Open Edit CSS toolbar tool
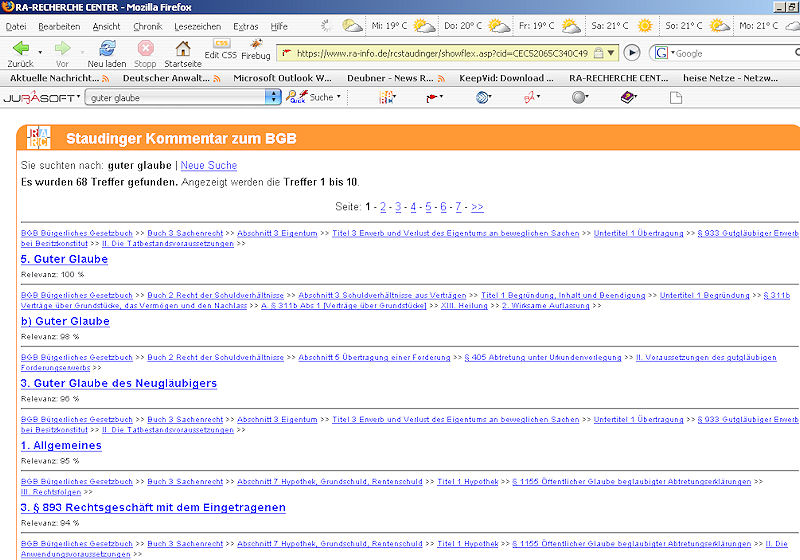 (x=219, y=47)
